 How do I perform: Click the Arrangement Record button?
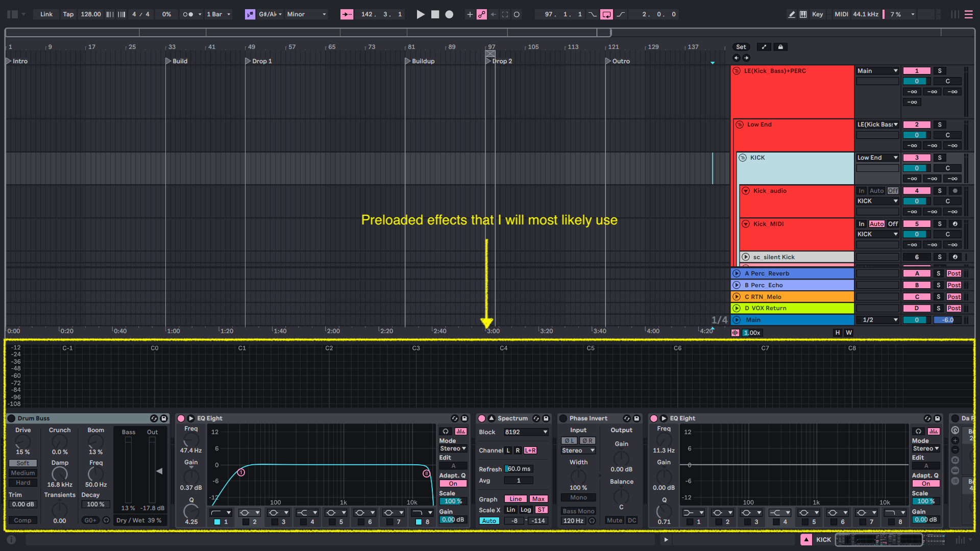(x=449, y=14)
